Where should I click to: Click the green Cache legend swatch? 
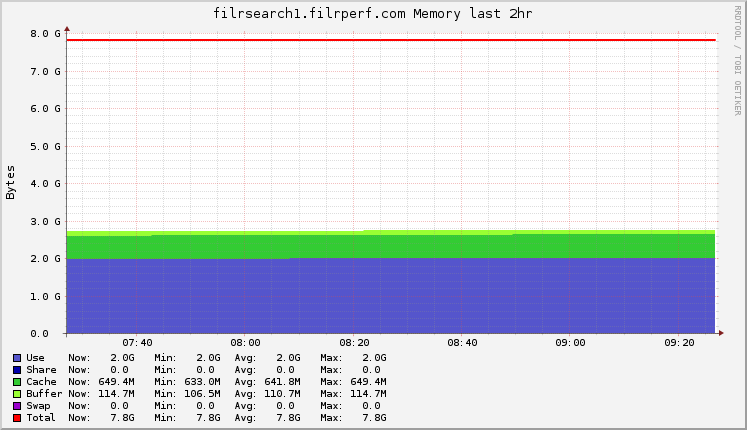tap(17, 382)
